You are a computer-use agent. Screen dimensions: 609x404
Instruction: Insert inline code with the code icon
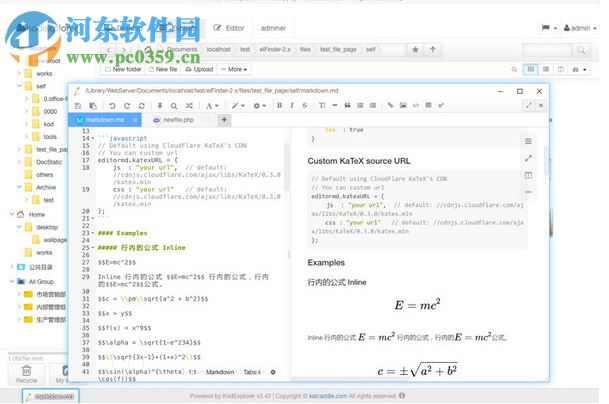pyautogui.click(x=416, y=105)
